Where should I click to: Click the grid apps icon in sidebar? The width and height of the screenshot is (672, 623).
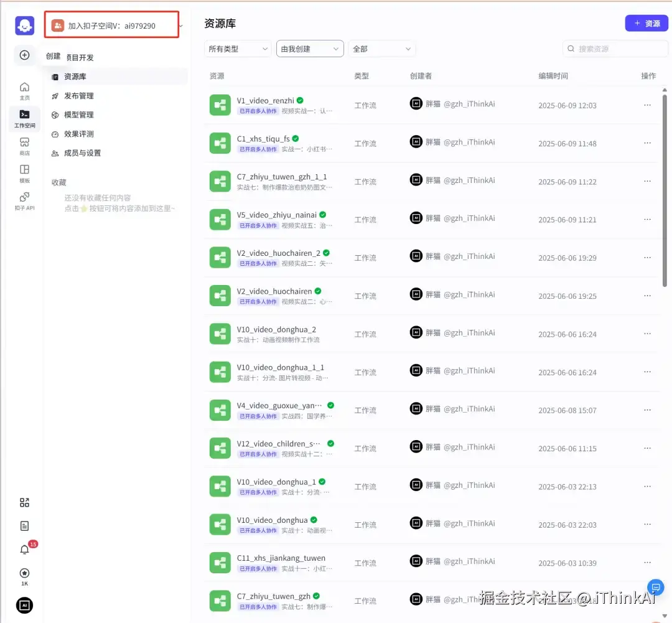coord(24,502)
